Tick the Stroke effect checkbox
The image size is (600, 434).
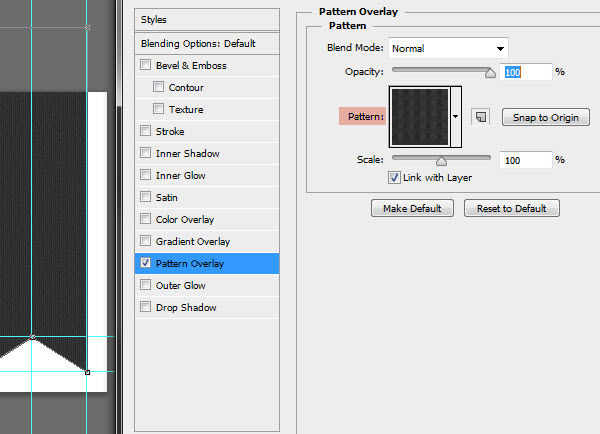click(x=145, y=131)
